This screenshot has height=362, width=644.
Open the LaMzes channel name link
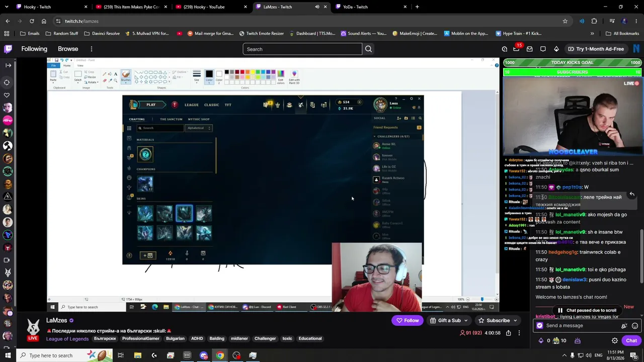pyautogui.click(x=56, y=320)
